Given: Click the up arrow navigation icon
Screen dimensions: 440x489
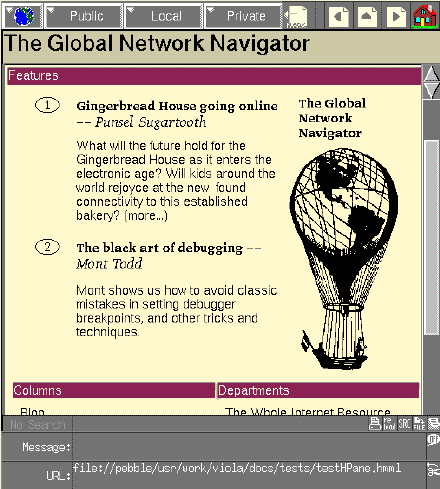Looking at the screenshot, I should tap(367, 16).
